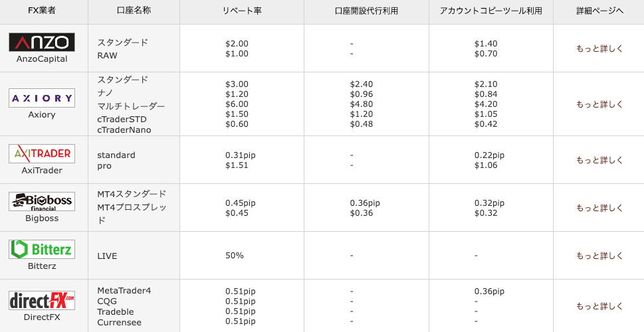This screenshot has height=332, width=644.
Task: Open the AxiTrader logo image
Action: tap(41, 154)
